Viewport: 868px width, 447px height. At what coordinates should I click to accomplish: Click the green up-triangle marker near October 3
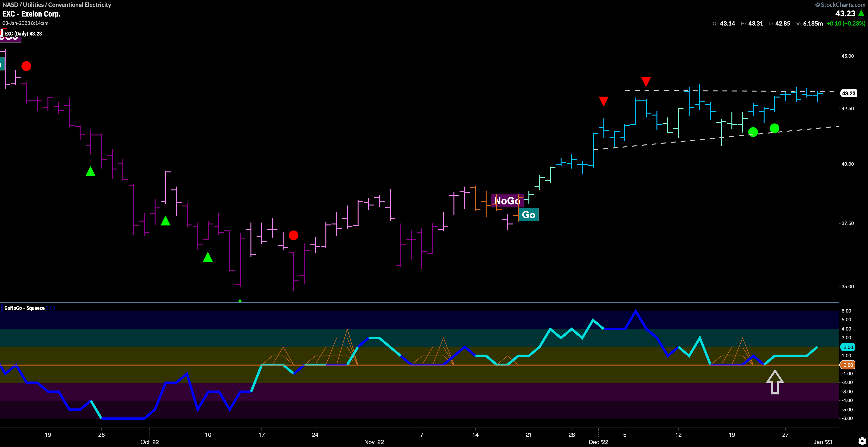[166, 221]
